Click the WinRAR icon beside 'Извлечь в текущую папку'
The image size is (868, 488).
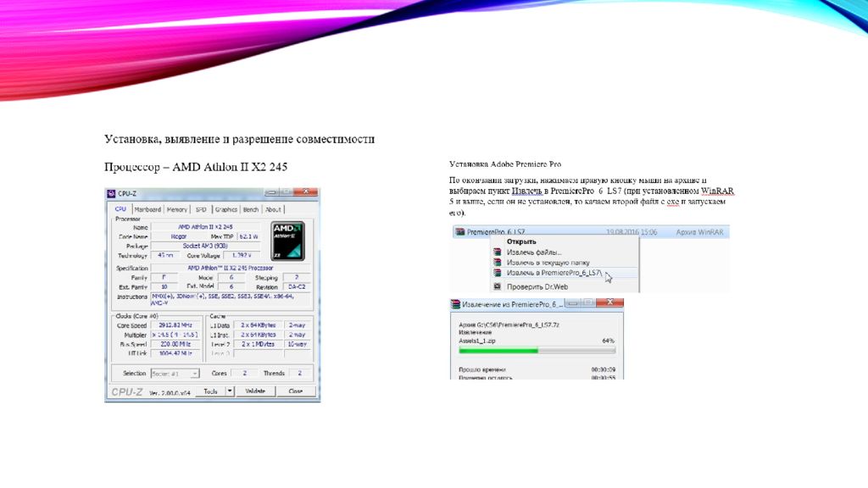(x=498, y=263)
